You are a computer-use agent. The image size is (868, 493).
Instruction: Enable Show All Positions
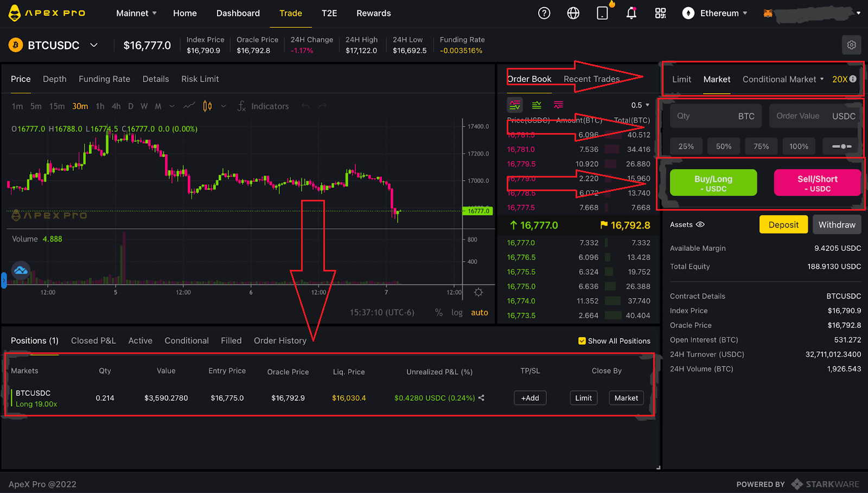point(582,341)
